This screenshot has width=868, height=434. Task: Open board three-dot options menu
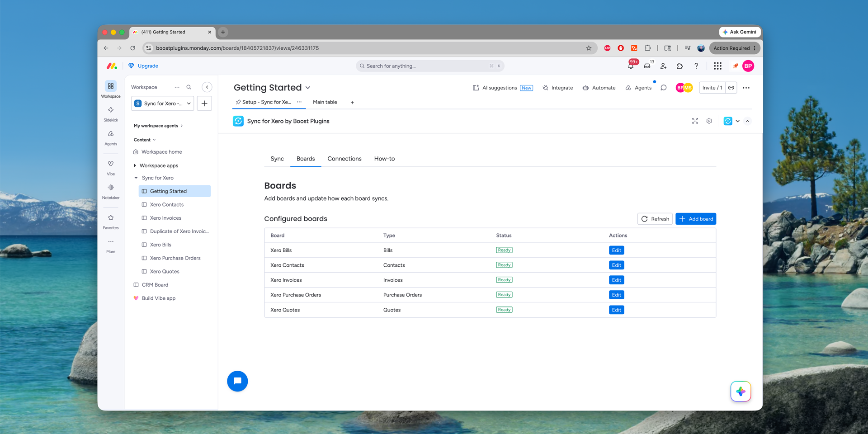[x=746, y=88]
